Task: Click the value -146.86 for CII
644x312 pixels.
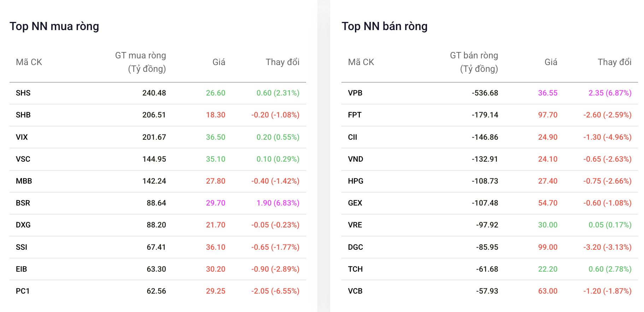Action: (485, 137)
